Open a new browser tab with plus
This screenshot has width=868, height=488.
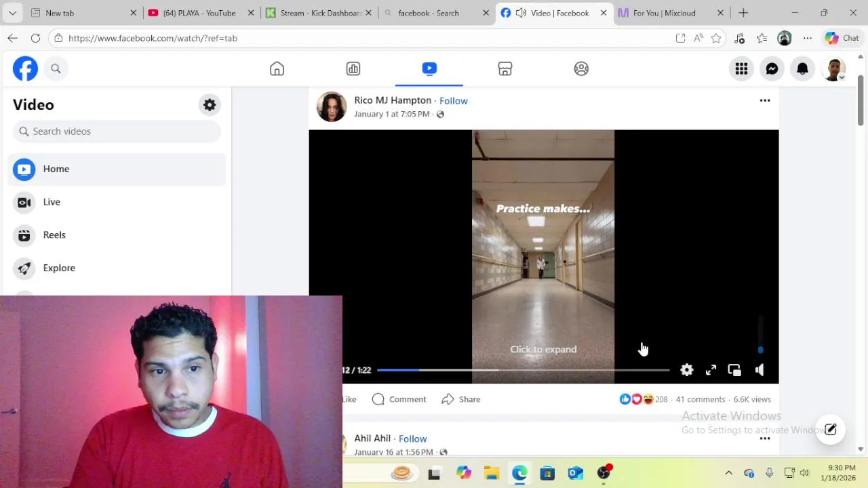click(743, 13)
